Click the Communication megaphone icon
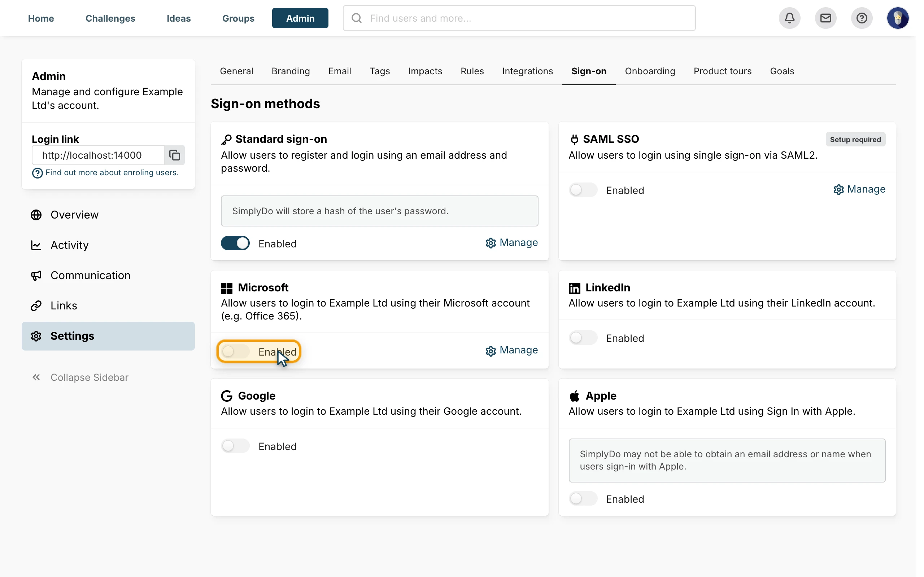924x577 pixels. [x=36, y=276]
